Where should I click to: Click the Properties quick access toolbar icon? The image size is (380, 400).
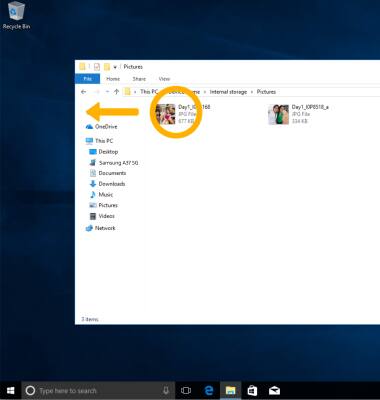click(x=97, y=67)
